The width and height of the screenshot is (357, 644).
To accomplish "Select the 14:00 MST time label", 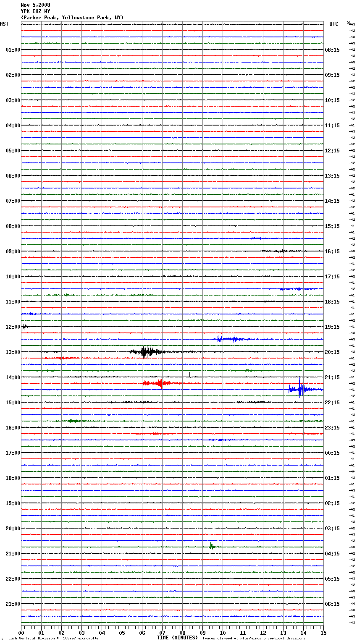I will 13,377.
